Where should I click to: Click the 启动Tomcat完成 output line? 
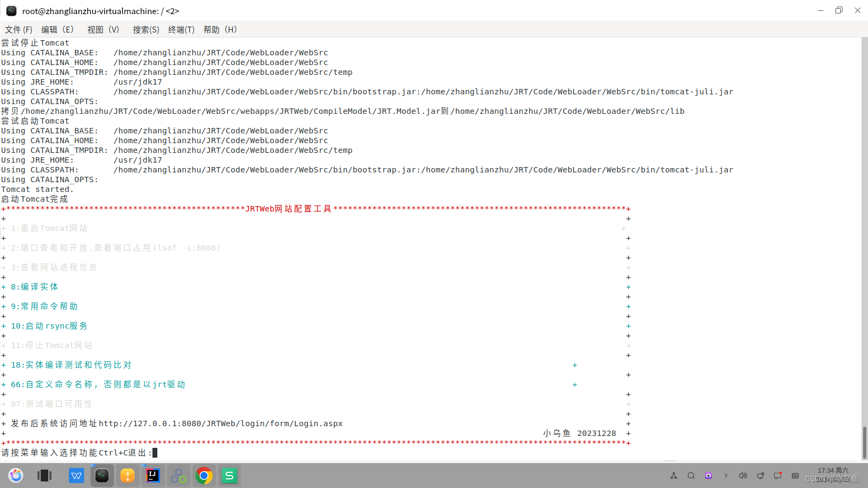(35, 199)
